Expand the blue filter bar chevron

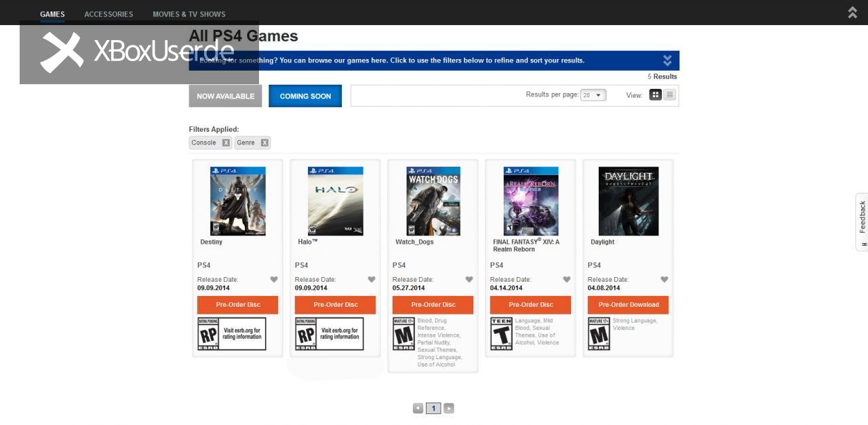pos(667,60)
